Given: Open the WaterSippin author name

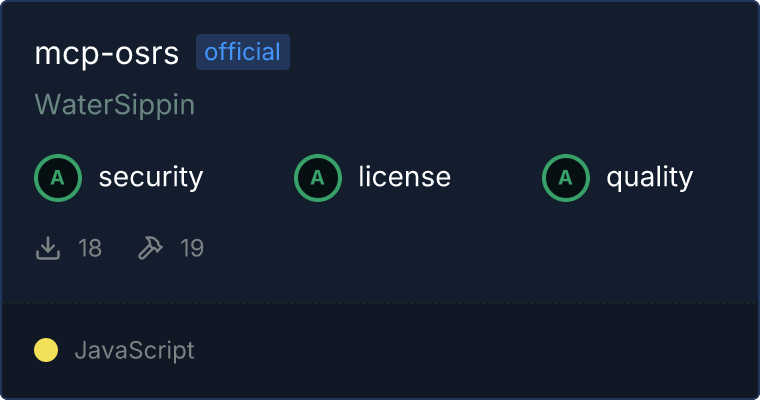Looking at the screenshot, I should 115,105.
